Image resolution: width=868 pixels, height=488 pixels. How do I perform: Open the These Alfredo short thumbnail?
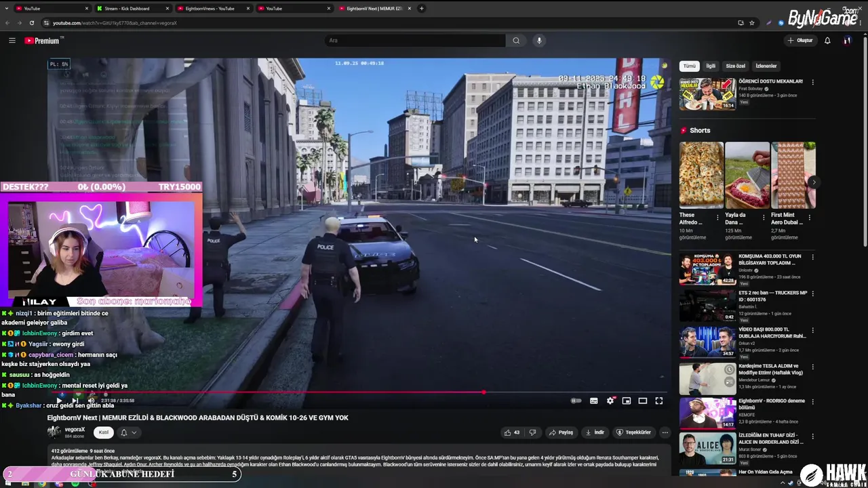point(701,175)
